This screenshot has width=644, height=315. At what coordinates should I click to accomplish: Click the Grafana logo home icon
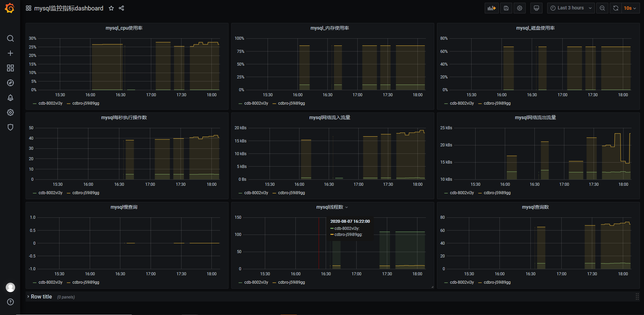pos(10,8)
